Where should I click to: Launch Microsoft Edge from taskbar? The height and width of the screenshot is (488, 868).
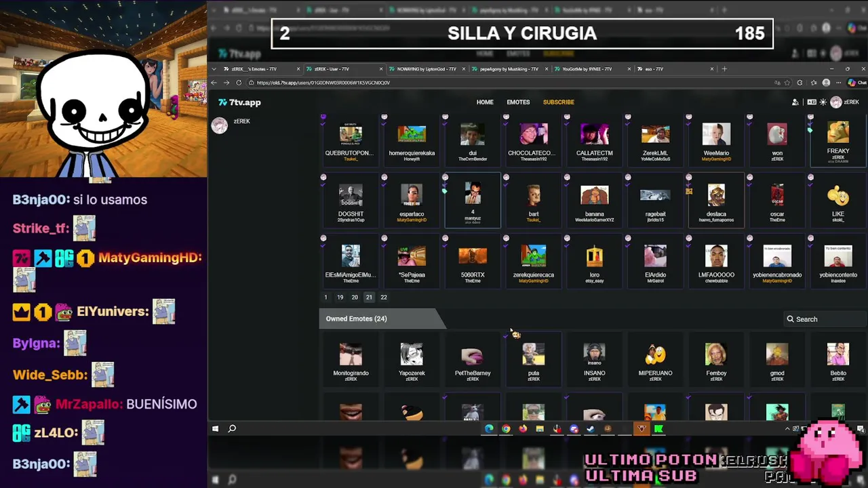[x=489, y=429]
